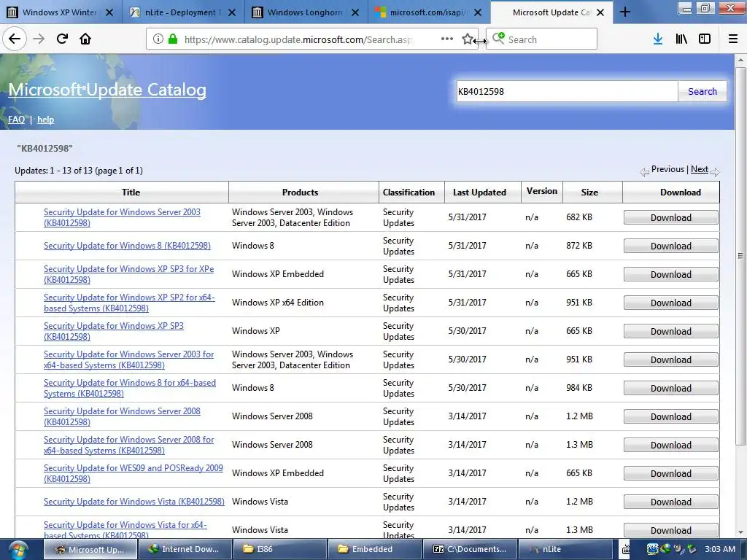Show site information icon in address bar

click(158, 39)
